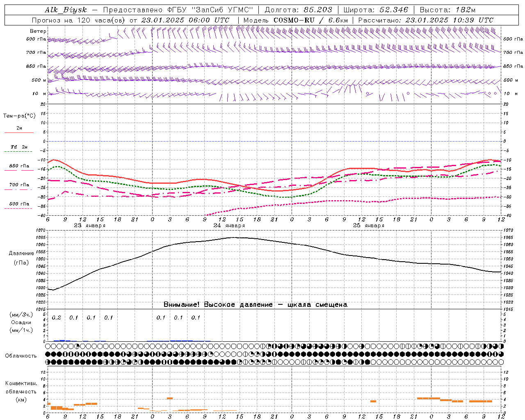Select the 'Долгота: 85.203' longitude value
The height and width of the screenshot is (420, 525).
coord(299,10)
